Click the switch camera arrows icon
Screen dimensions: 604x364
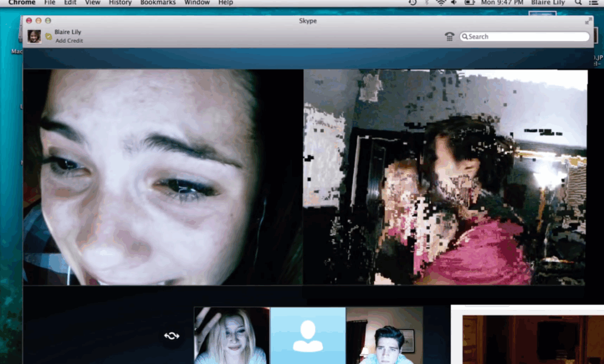(x=172, y=336)
